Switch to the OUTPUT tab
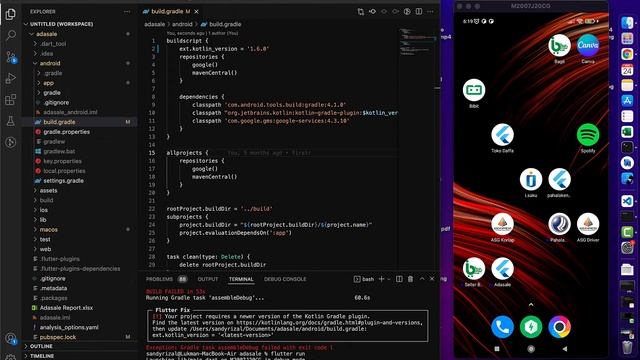Image resolution: width=640 pixels, height=360 pixels. 208,279
